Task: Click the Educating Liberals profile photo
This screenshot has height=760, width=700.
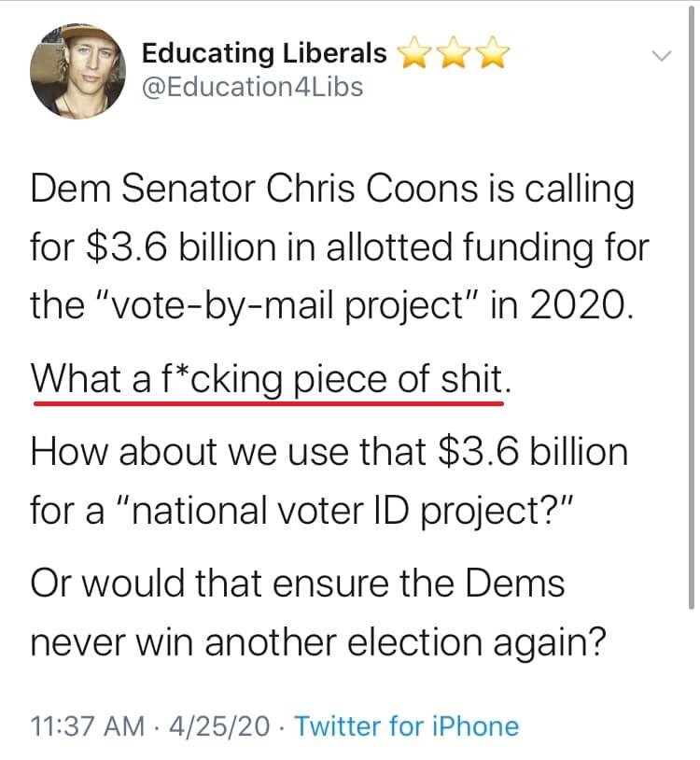Action: (74, 70)
